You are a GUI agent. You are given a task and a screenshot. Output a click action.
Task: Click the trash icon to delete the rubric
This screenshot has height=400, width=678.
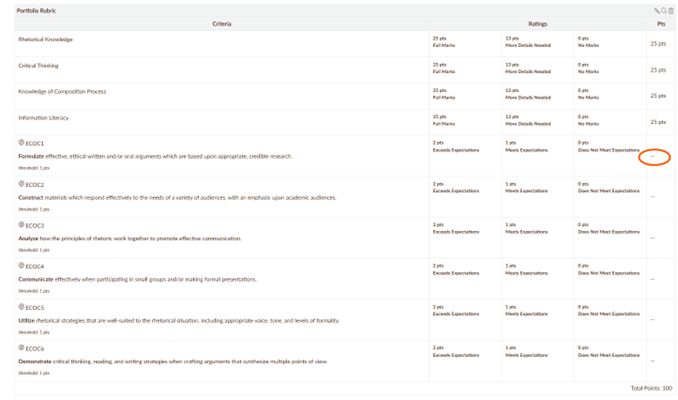pos(671,11)
